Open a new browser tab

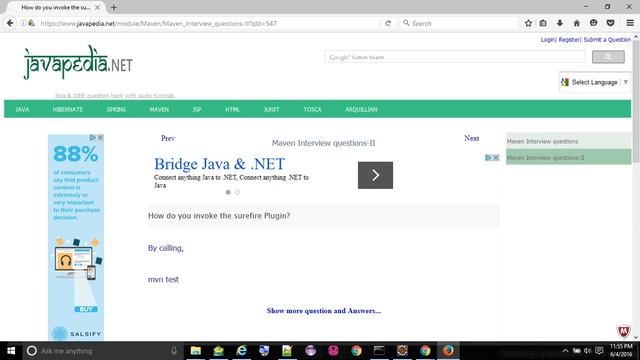(x=113, y=7)
